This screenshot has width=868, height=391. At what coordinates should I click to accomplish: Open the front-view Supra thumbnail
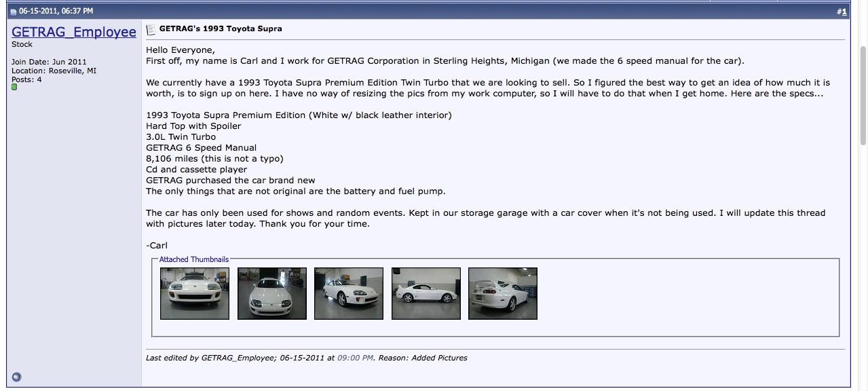pyautogui.click(x=195, y=293)
